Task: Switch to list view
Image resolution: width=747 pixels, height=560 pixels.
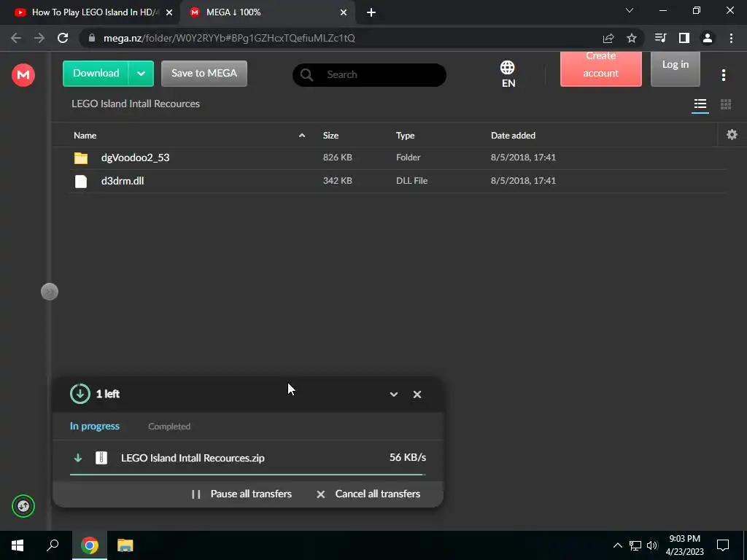Action: pos(700,104)
